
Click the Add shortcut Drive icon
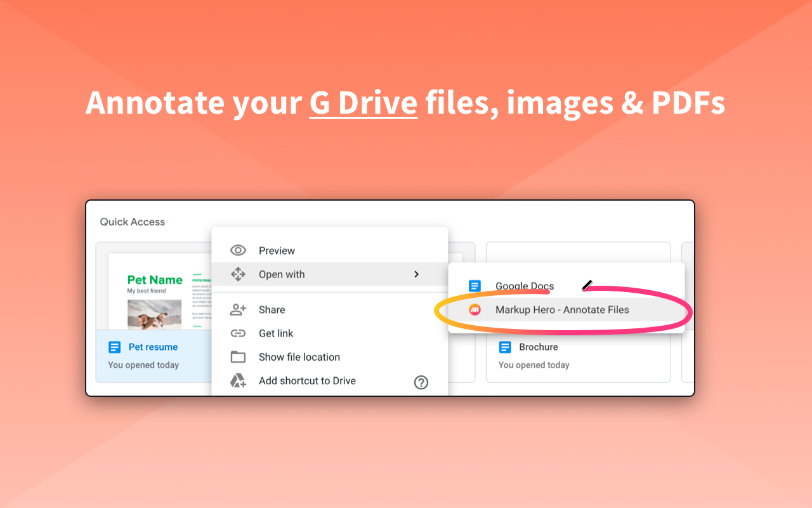click(x=238, y=380)
